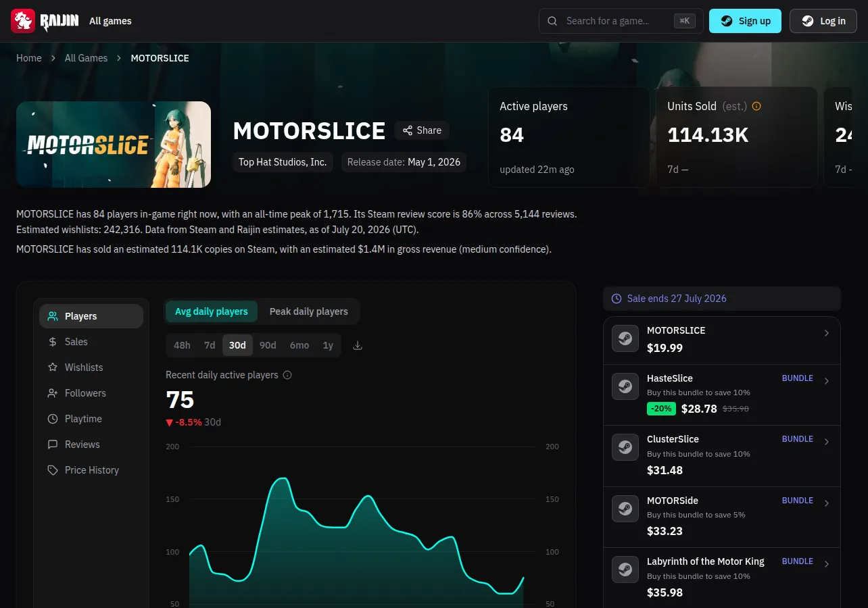Expand the MOTORSLICE $19.99 price row chevron

pos(827,333)
